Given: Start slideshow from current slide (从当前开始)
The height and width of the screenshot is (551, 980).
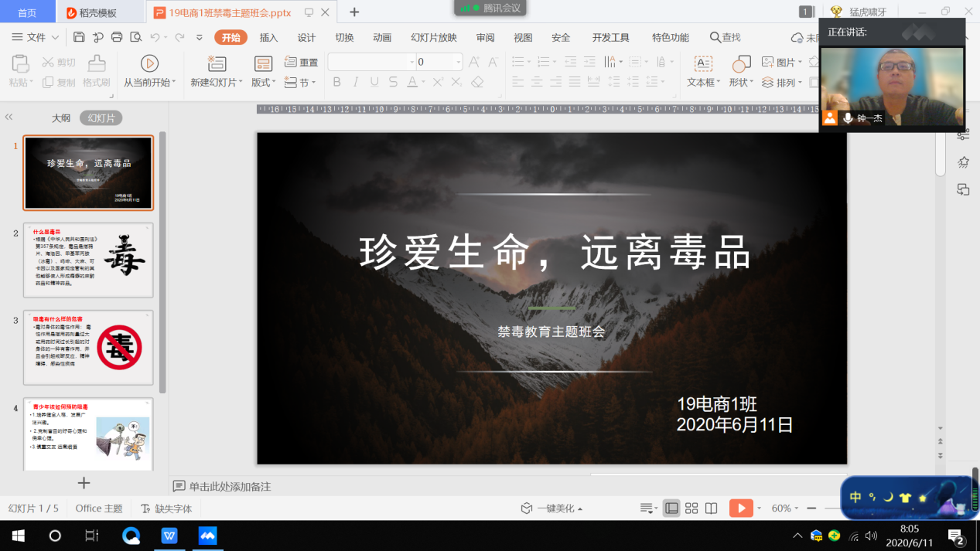Looking at the screenshot, I should [x=149, y=63].
